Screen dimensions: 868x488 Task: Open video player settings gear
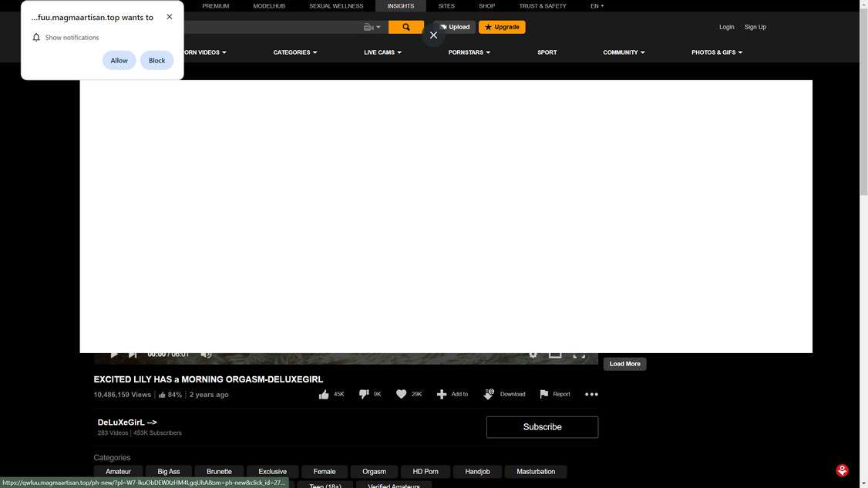(x=533, y=354)
